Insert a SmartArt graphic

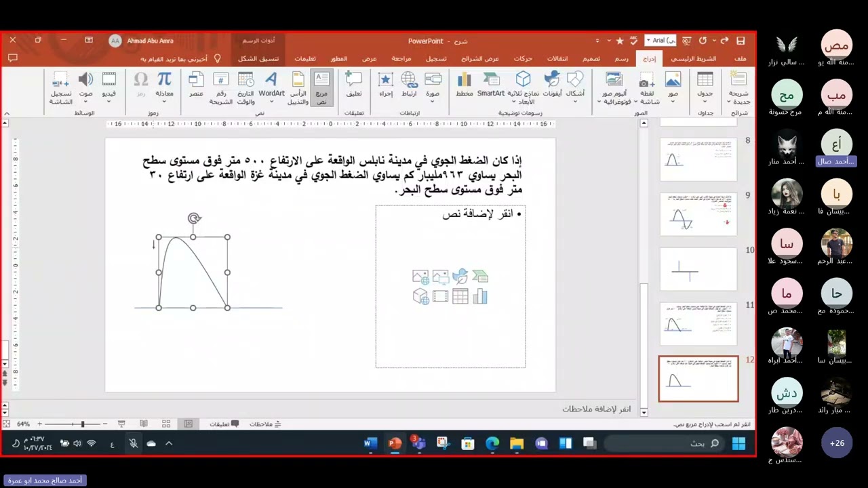point(491,85)
